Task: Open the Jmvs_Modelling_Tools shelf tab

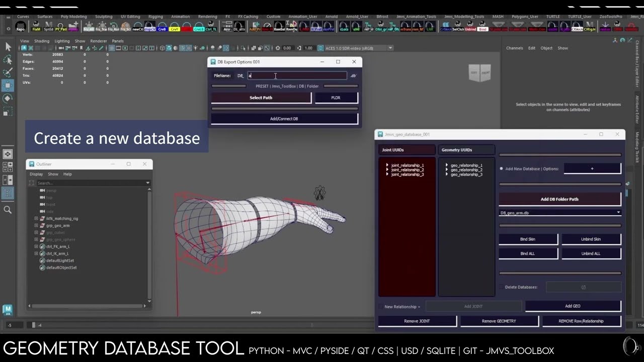Action: click(465, 17)
